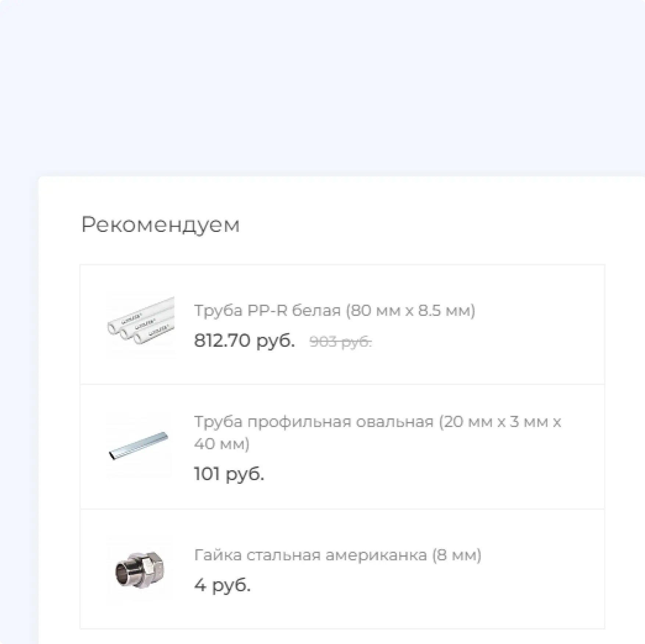Click the word Труба in first product title
This screenshot has height=644, width=645.
tap(218, 311)
